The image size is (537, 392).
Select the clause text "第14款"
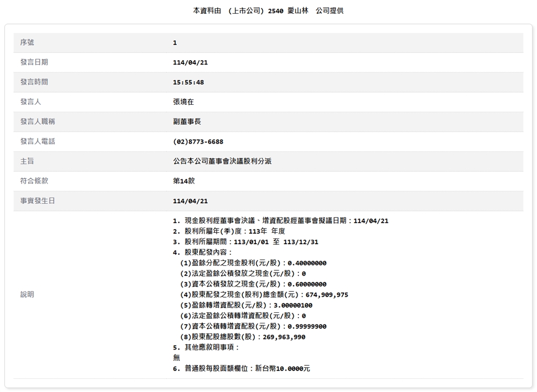(184, 181)
